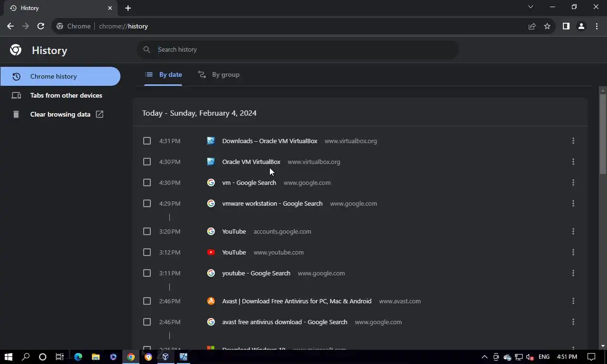Viewport: 607px width, 364px height.
Task: Click the external-link icon beside Clear browsing data
Action: tap(100, 114)
